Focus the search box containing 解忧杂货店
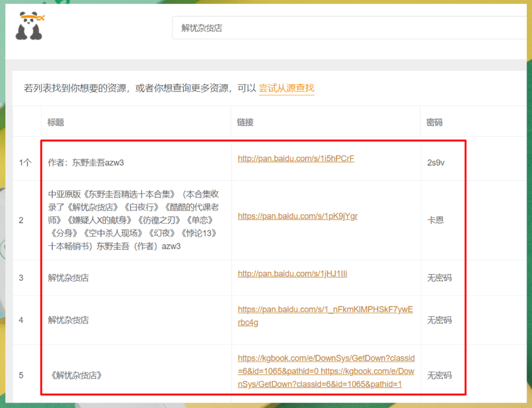This screenshot has height=408, width=532. [x=349, y=28]
